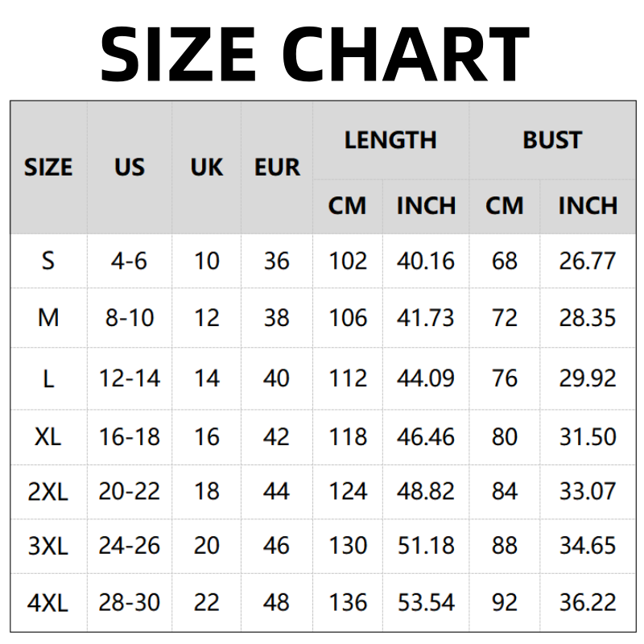644x644 pixels.
Task: Click the BUST column group header
Action: point(552,140)
